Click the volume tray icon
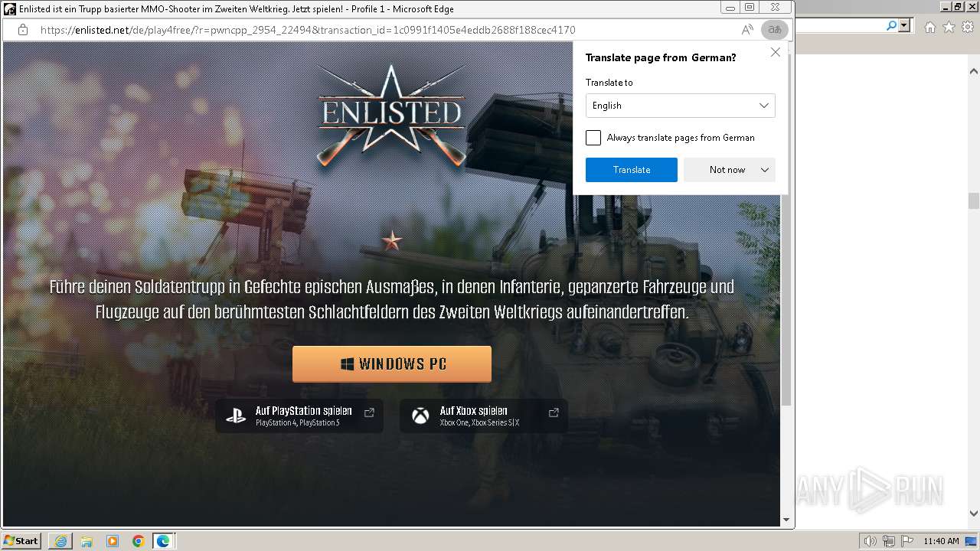Viewport: 980px width, 551px height. 871,541
